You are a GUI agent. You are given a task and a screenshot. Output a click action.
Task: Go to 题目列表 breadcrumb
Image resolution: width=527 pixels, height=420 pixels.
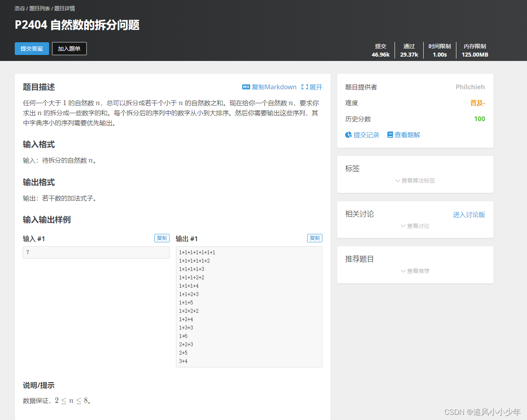click(39, 8)
